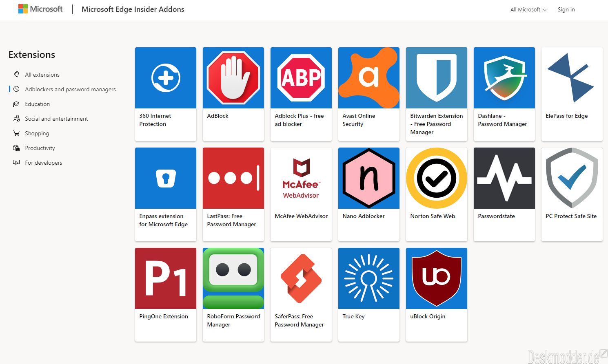Click the Productivity sidebar icon
The width and height of the screenshot is (608, 364).
(16, 148)
